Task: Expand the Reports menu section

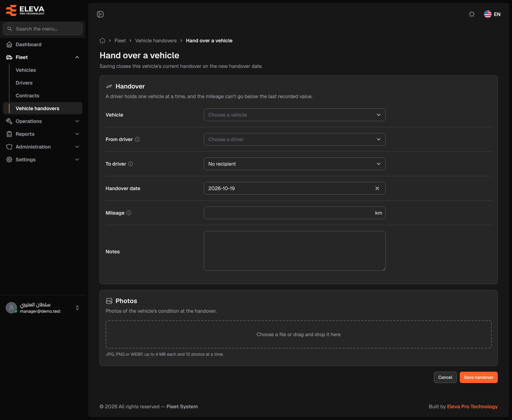Action: (43, 134)
